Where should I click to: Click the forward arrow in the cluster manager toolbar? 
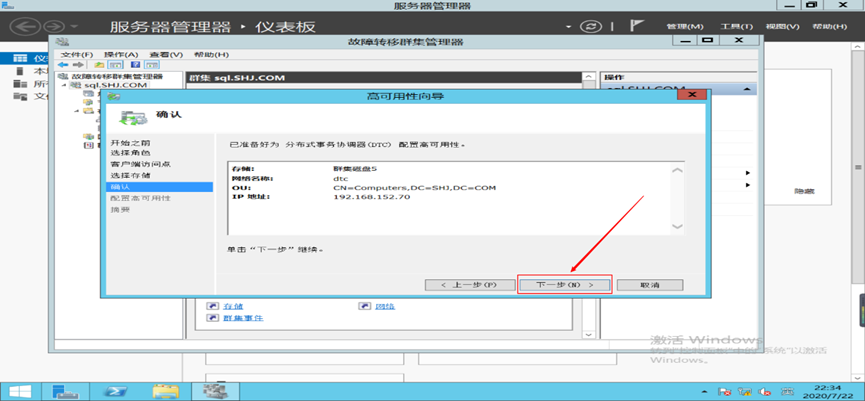[x=78, y=65]
